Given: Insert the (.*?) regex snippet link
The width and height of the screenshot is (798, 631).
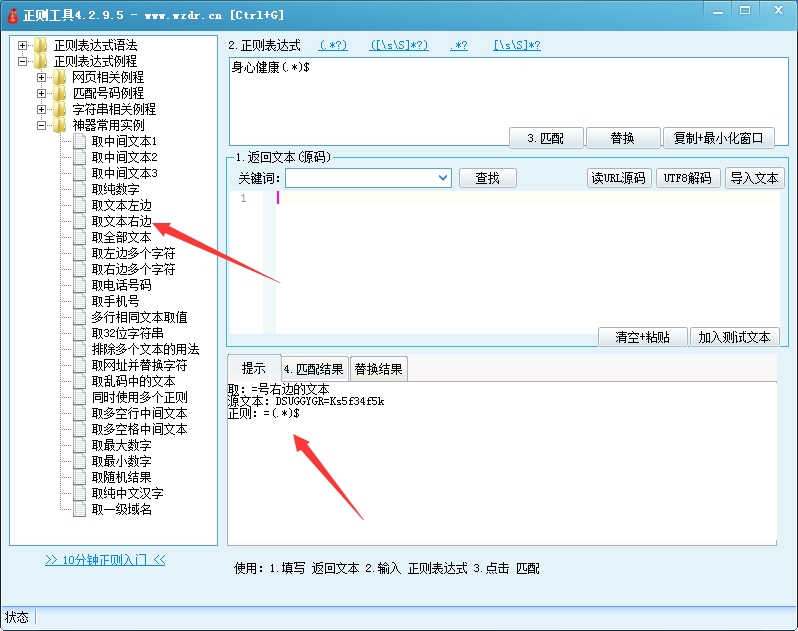Looking at the screenshot, I should [333, 45].
